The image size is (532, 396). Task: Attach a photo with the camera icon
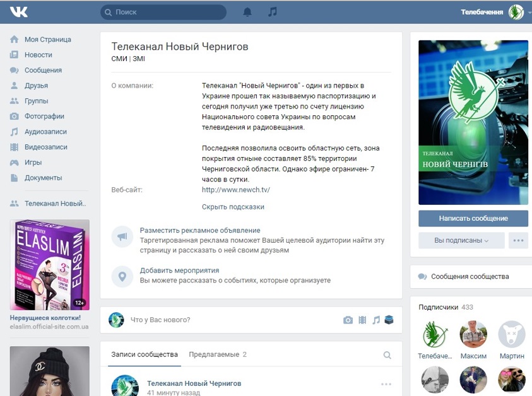click(x=348, y=320)
